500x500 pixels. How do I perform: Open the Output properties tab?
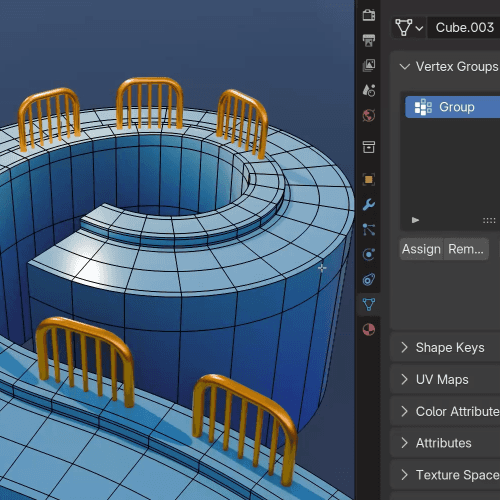point(369,40)
